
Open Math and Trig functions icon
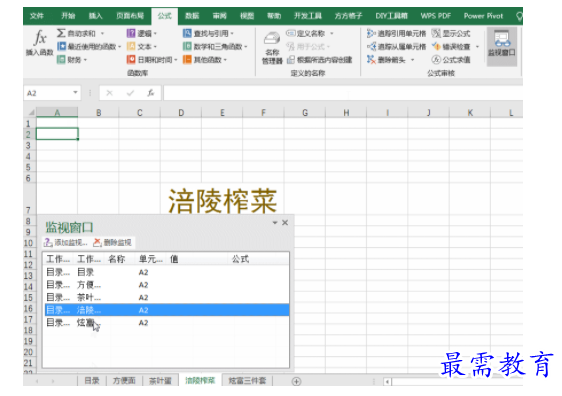coord(187,46)
